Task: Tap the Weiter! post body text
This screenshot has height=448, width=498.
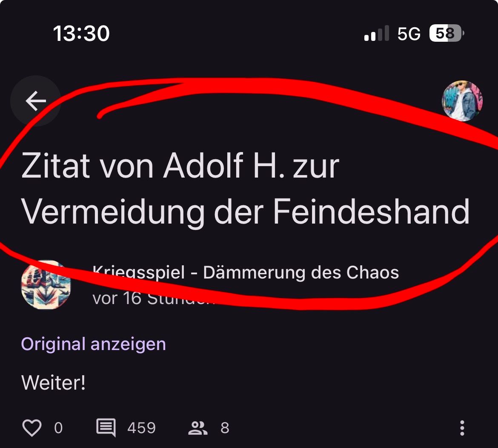Action: coord(53,382)
